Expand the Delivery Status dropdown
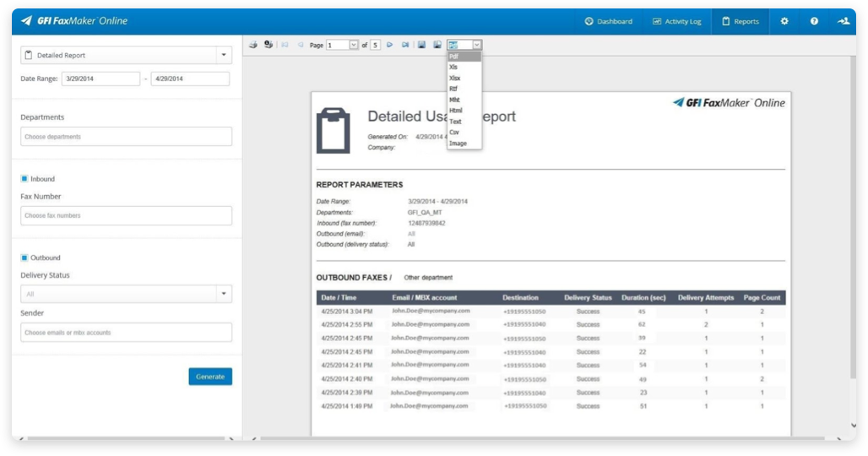The height and width of the screenshot is (456, 868). (224, 294)
